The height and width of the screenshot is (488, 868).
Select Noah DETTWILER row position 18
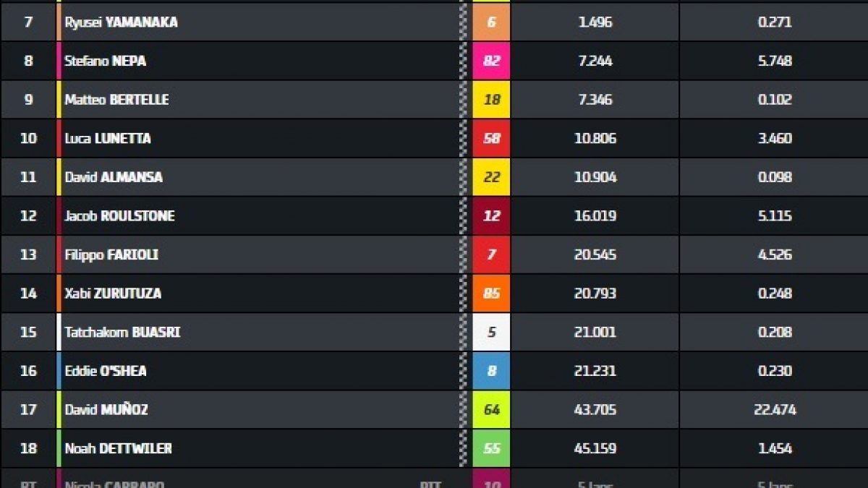[28, 449]
